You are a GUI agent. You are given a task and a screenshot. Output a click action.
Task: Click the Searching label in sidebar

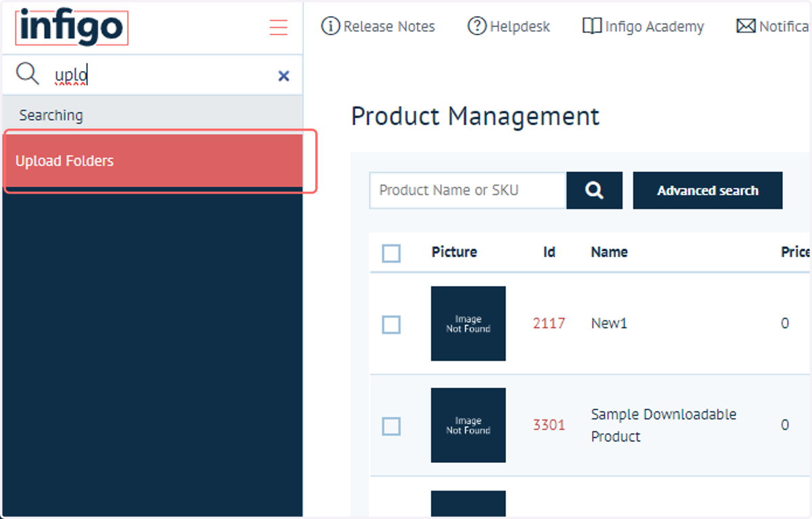coord(51,115)
